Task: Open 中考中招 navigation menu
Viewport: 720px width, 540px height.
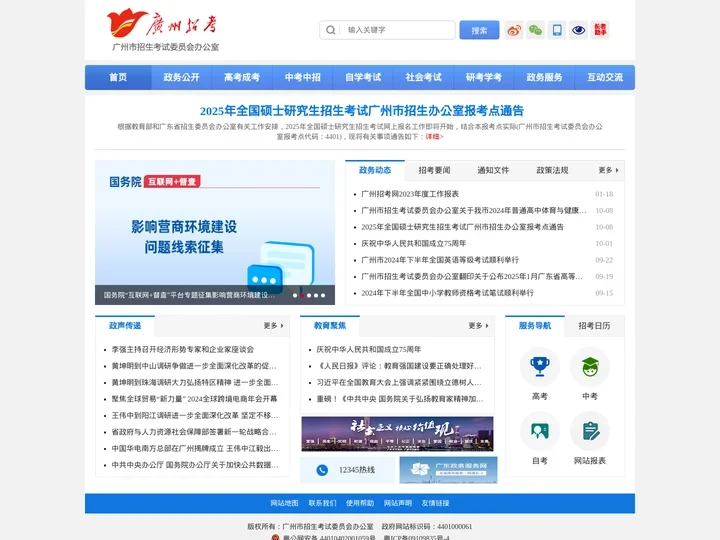Action: 302,77
